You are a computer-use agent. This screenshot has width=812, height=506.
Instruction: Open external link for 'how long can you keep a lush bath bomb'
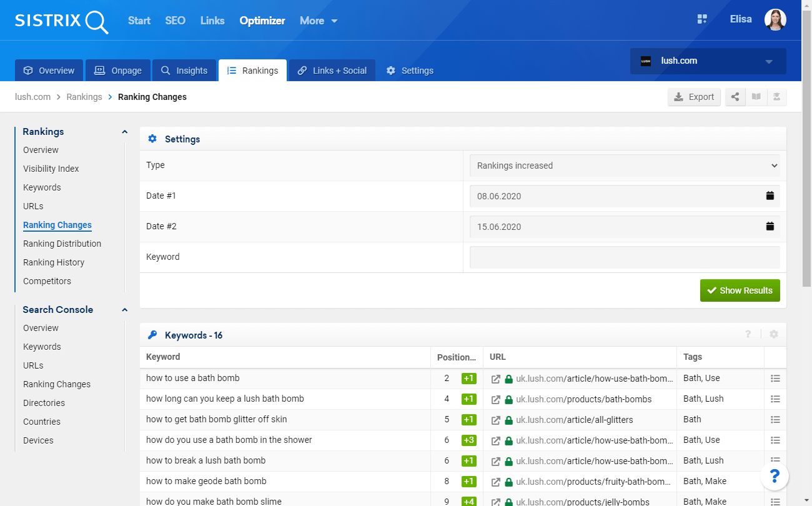[496, 399]
